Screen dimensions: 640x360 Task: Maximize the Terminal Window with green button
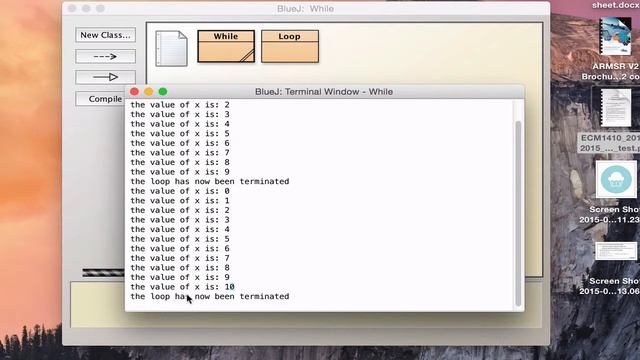coord(163,91)
